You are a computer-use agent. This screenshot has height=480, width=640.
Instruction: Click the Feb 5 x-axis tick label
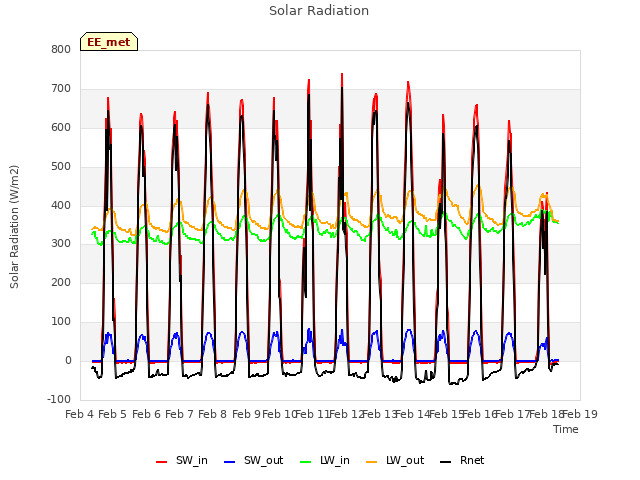tap(112, 414)
